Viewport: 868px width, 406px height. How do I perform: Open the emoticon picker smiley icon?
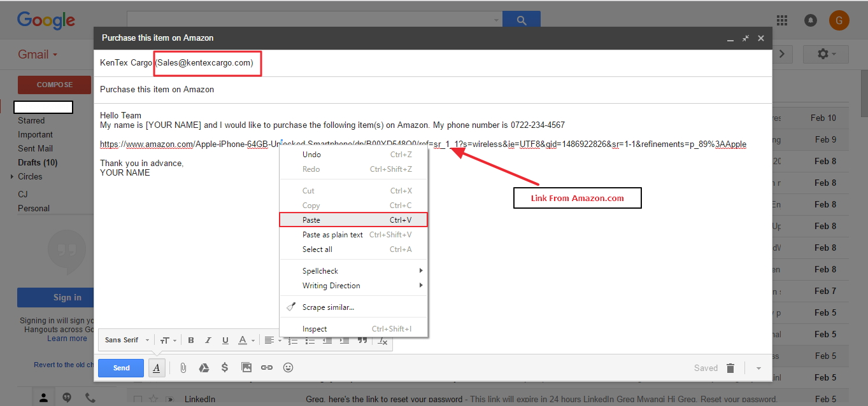pyautogui.click(x=288, y=368)
